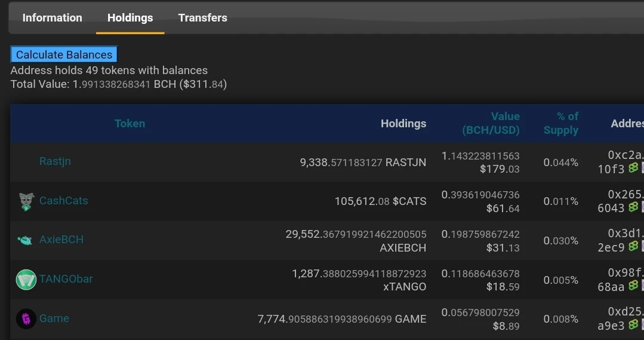Click green link icon beside 68aa address
Image resolution: width=644 pixels, height=340 pixels.
633,285
